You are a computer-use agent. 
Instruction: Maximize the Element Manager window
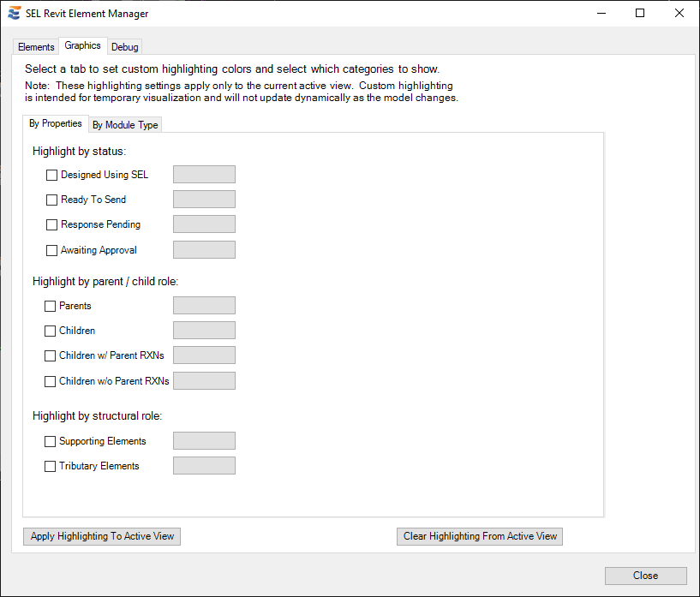click(x=640, y=14)
